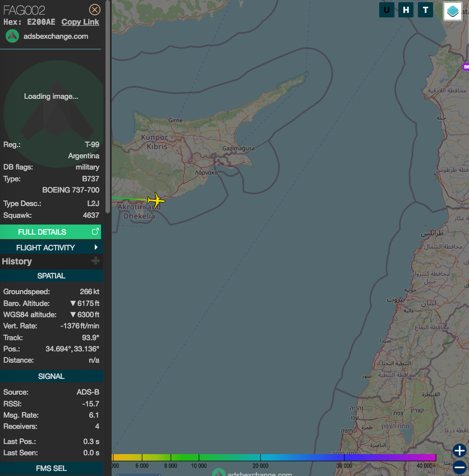
Task: Zoom out the map with minus button
Action: pos(460,466)
